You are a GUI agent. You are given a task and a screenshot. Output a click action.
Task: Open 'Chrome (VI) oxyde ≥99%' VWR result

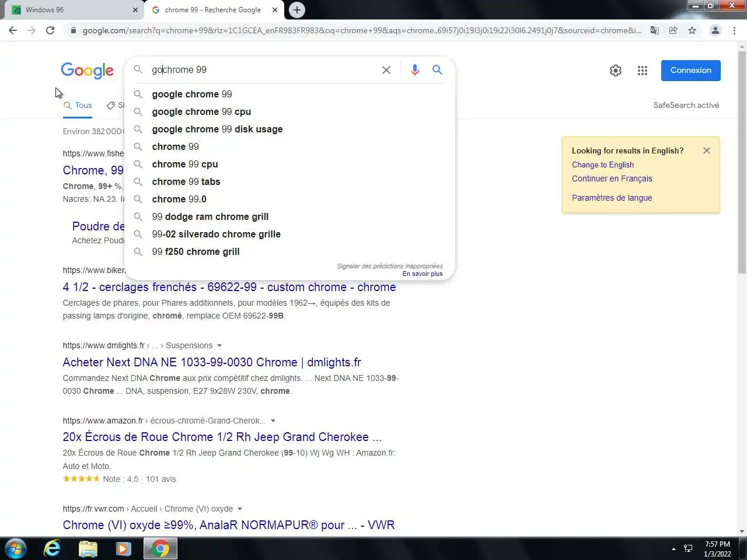[x=229, y=525]
